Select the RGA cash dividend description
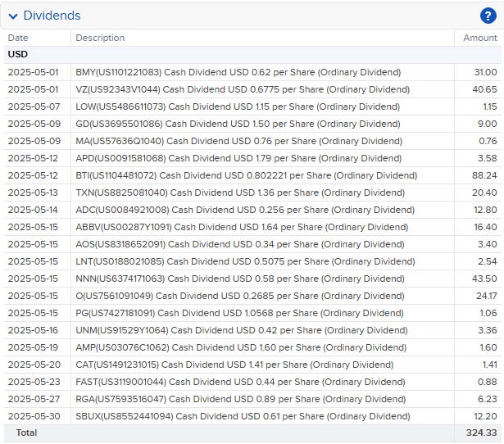The width and height of the screenshot is (504, 444). 240,399
